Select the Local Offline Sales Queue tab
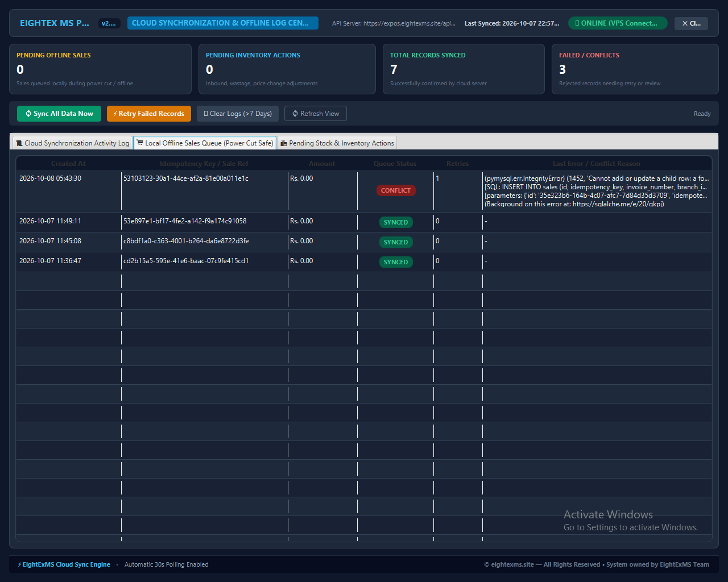 tap(205, 143)
